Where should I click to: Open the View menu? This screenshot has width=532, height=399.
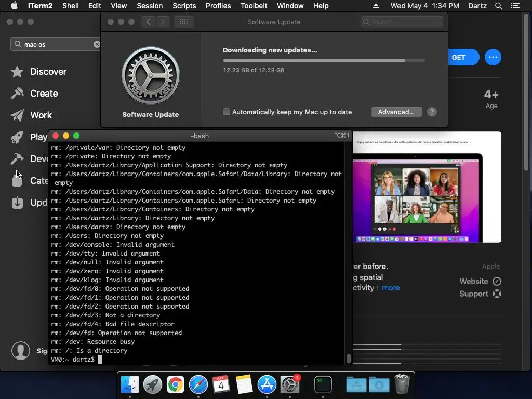[119, 6]
